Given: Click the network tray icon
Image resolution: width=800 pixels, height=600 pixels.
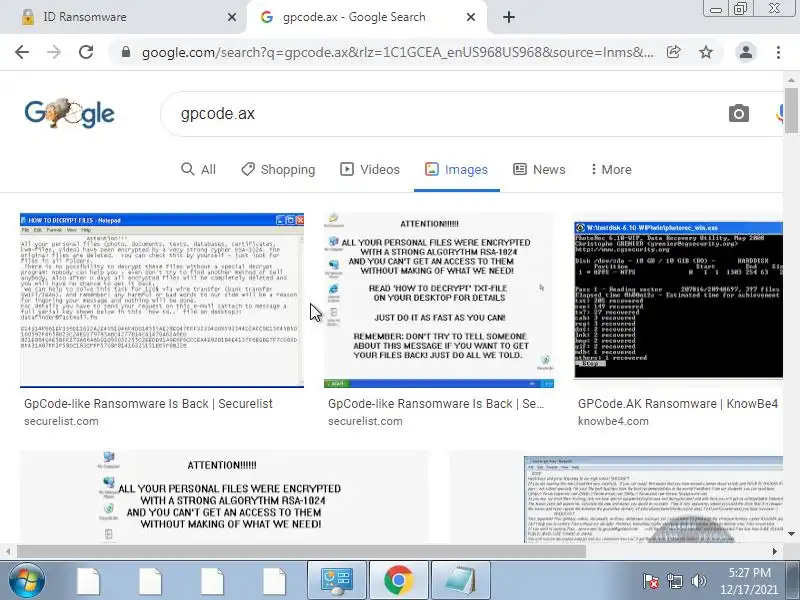Looking at the screenshot, I should coord(674,581).
